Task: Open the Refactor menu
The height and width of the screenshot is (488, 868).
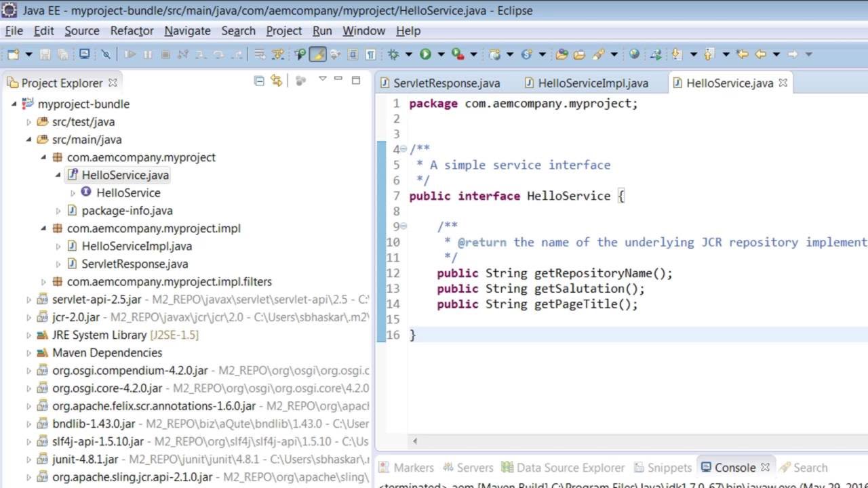Action: (132, 30)
